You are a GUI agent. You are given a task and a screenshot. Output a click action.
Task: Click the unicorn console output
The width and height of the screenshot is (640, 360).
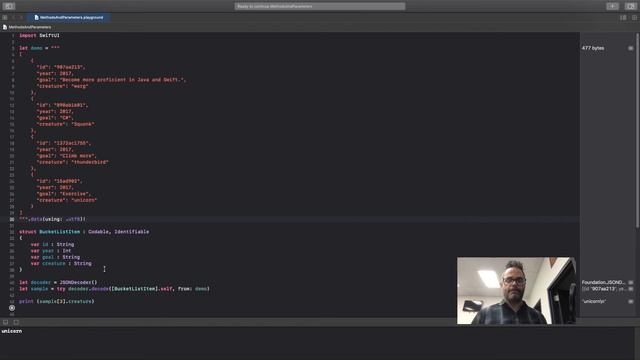coord(12,331)
